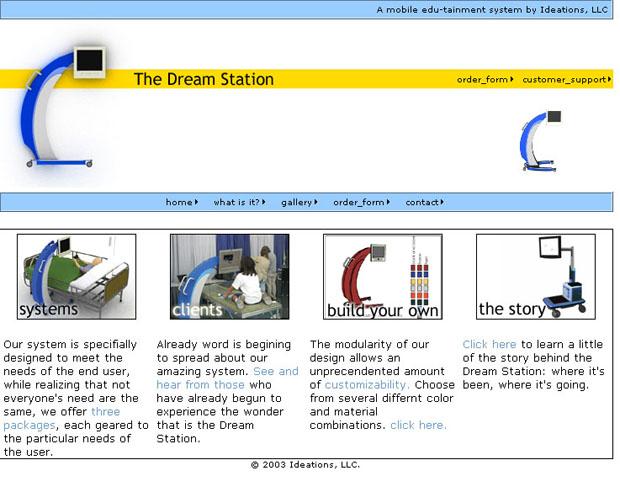Click the small Dream Station image at right
This screenshot has width=620, height=481.
(541, 141)
